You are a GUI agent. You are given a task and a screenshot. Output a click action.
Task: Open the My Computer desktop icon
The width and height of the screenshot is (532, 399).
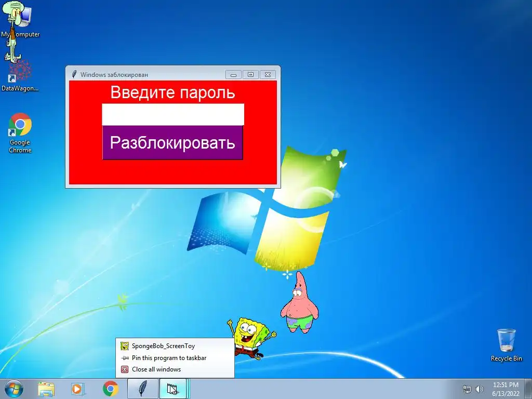(x=20, y=22)
